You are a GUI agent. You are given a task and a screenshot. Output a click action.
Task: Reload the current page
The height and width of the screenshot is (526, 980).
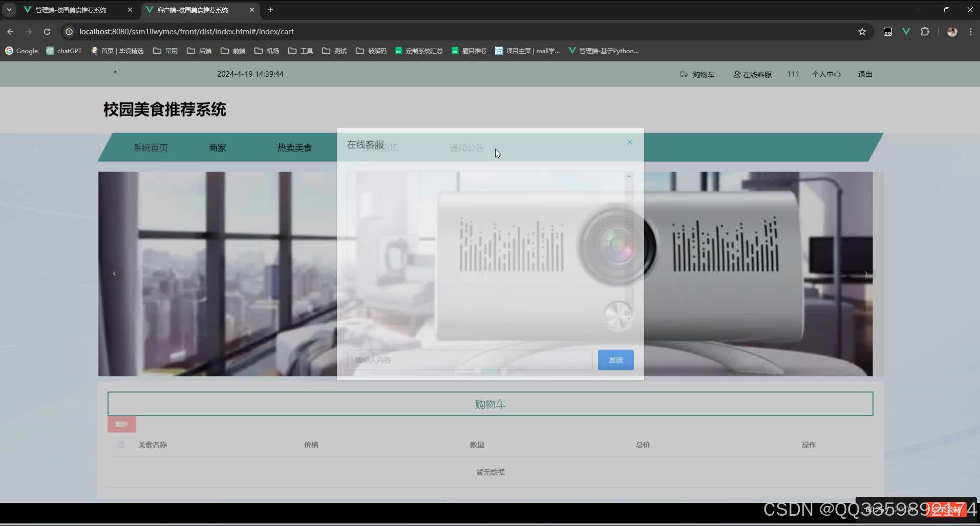tap(47, 32)
